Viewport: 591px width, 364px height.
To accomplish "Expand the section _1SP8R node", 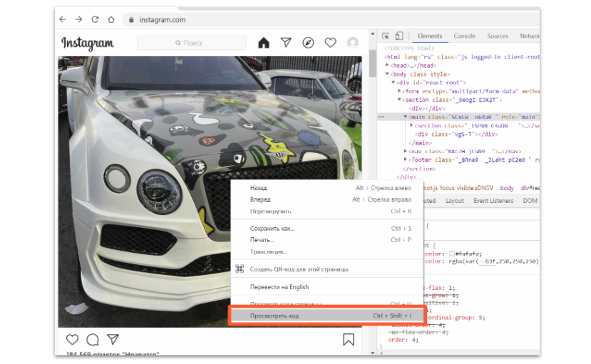I will click(411, 125).
